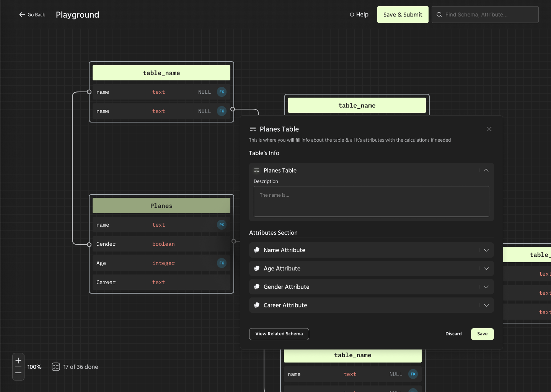Focus the Find Schema search field

point(485,15)
